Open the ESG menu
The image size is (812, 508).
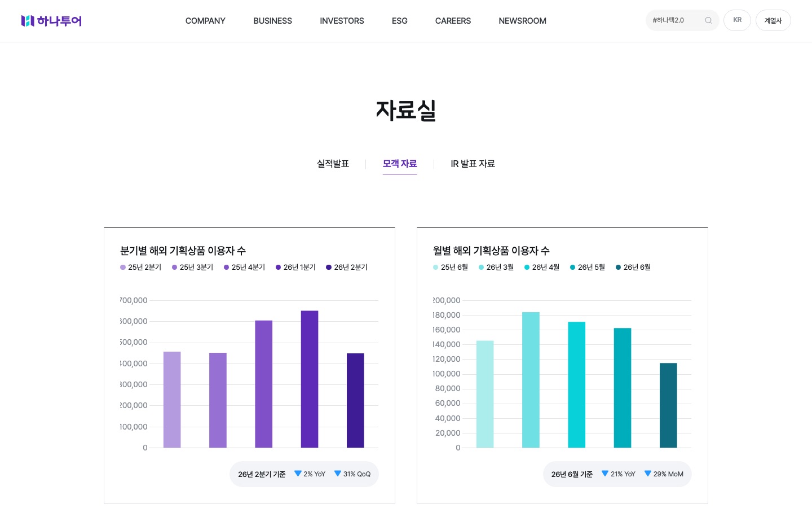click(x=399, y=21)
